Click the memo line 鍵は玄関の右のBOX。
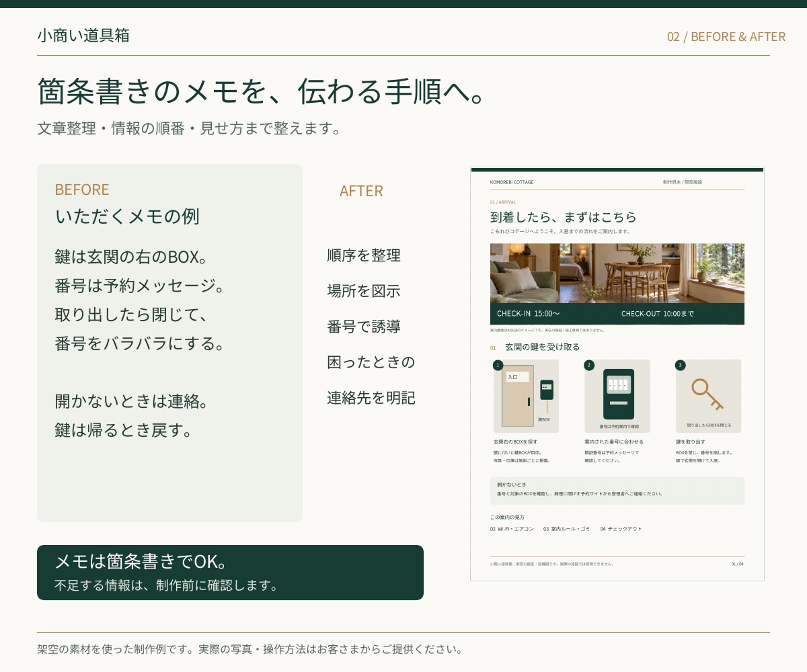 130,256
